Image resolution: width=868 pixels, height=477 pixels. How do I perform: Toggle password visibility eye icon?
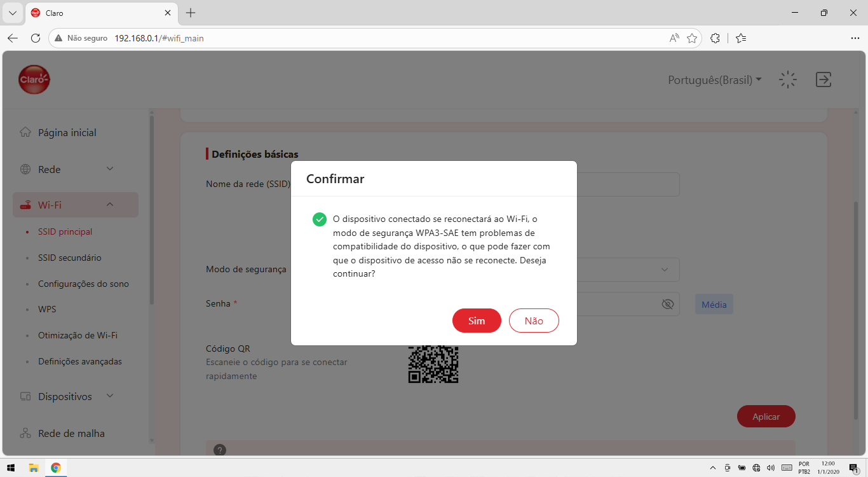(x=667, y=304)
